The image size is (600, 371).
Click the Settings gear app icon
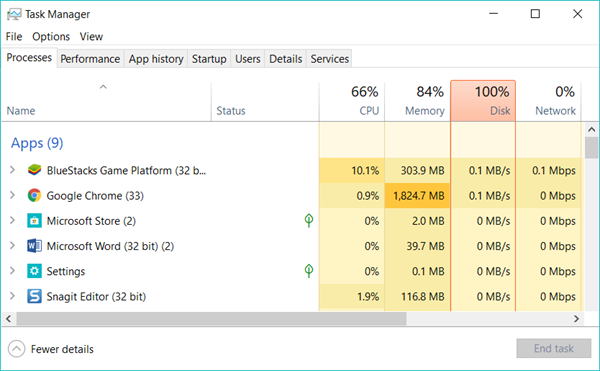34,271
